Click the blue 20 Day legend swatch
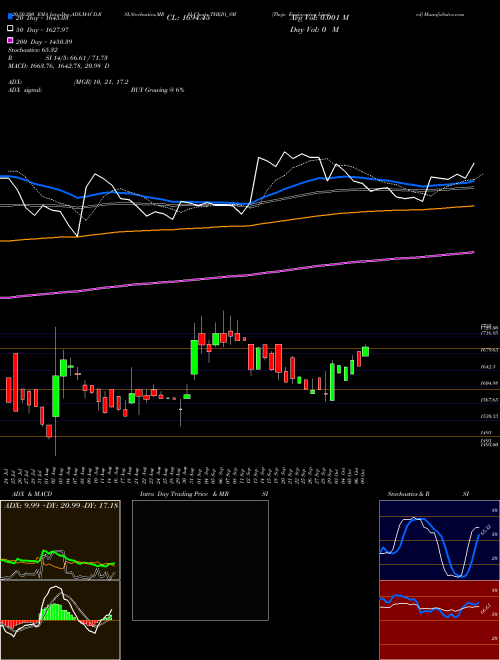500x660 pixels. [x=11, y=17]
